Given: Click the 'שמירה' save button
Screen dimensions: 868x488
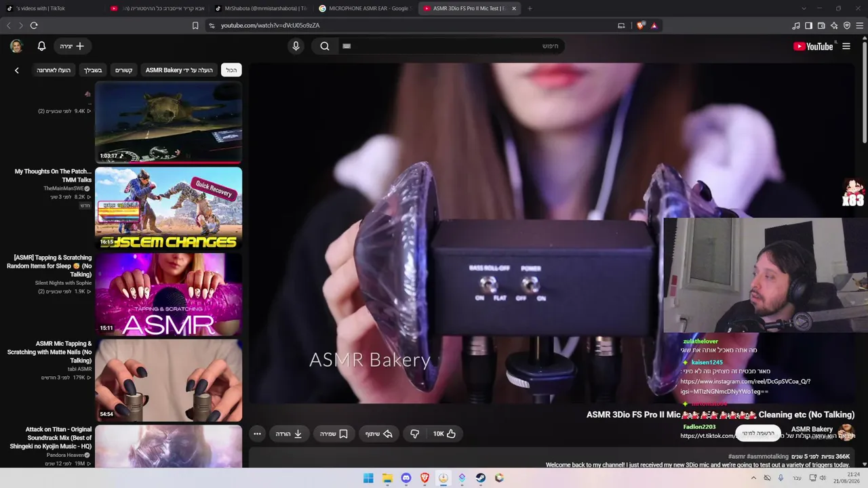Looking at the screenshot, I should (334, 434).
